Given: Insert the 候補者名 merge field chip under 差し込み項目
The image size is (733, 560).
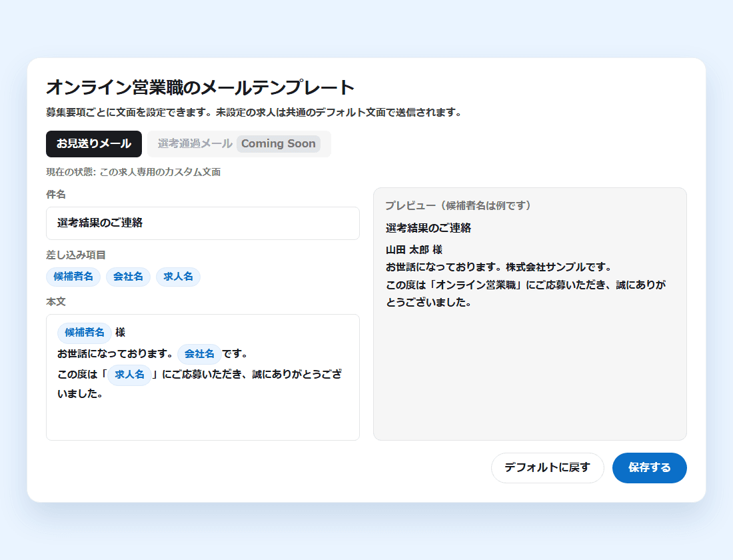Looking at the screenshot, I should pos(73,277).
